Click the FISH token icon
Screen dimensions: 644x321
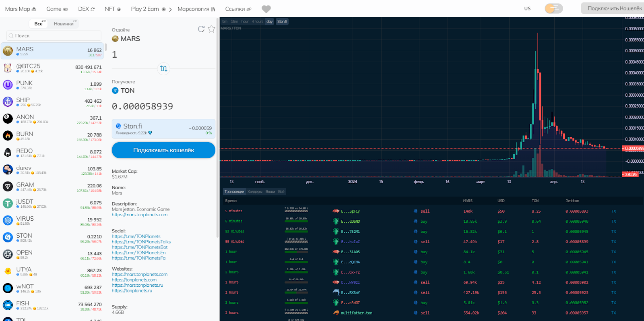click(8, 305)
